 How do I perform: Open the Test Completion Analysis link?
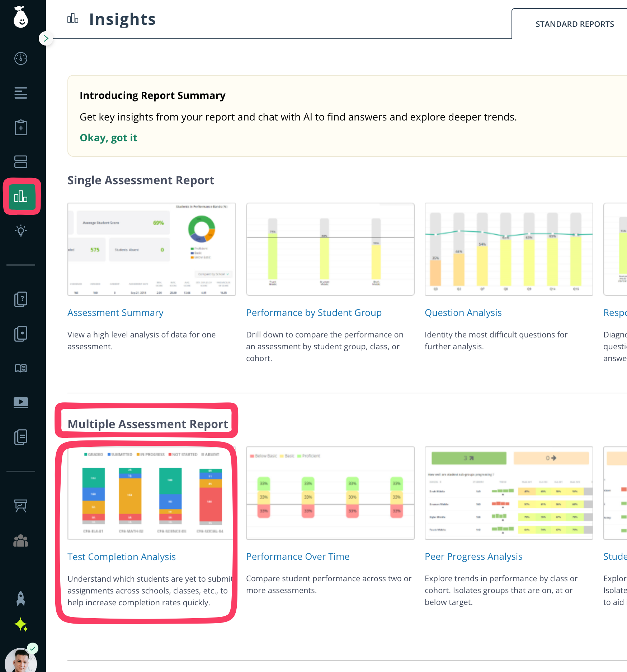point(122,557)
